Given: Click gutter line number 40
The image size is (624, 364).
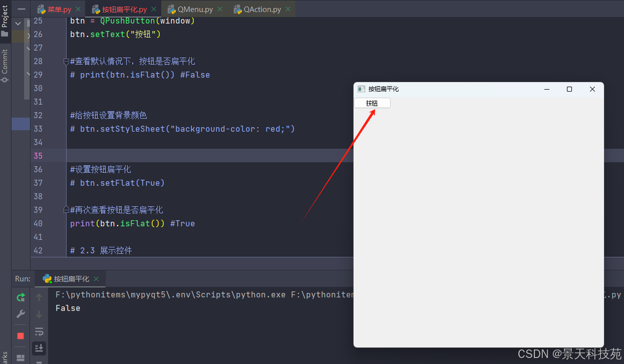Looking at the screenshot, I should (38, 224).
